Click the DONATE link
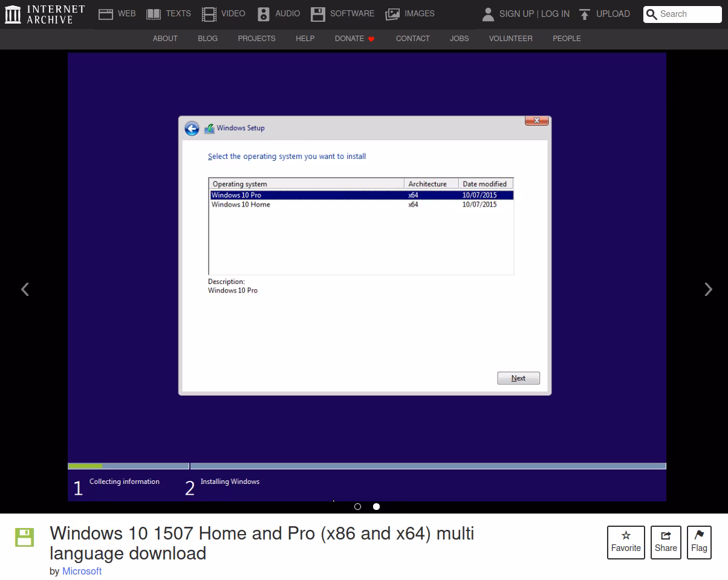This screenshot has width=728, height=580. pos(349,39)
